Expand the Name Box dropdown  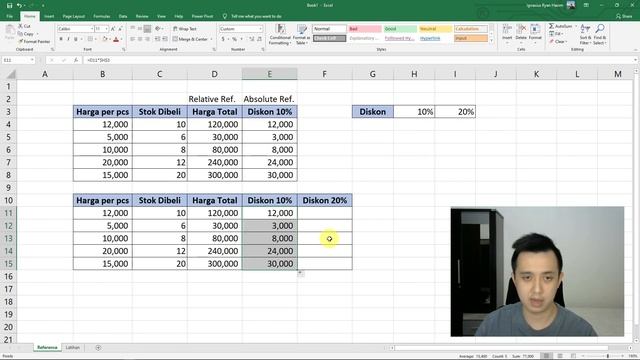(31, 60)
